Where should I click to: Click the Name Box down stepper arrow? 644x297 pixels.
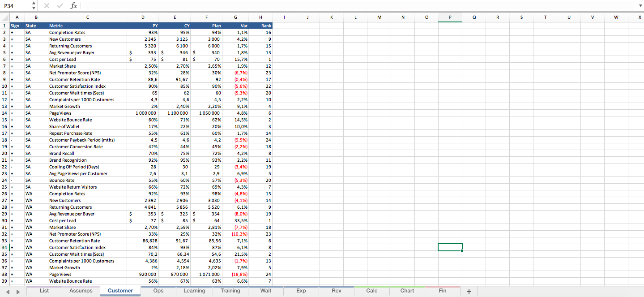pyautogui.click(x=34, y=8)
